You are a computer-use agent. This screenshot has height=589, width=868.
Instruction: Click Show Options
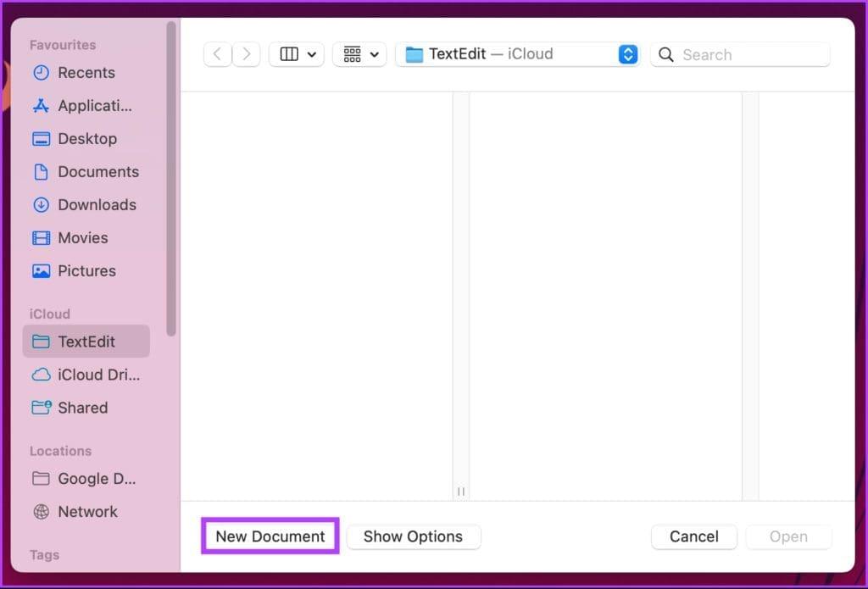[413, 536]
